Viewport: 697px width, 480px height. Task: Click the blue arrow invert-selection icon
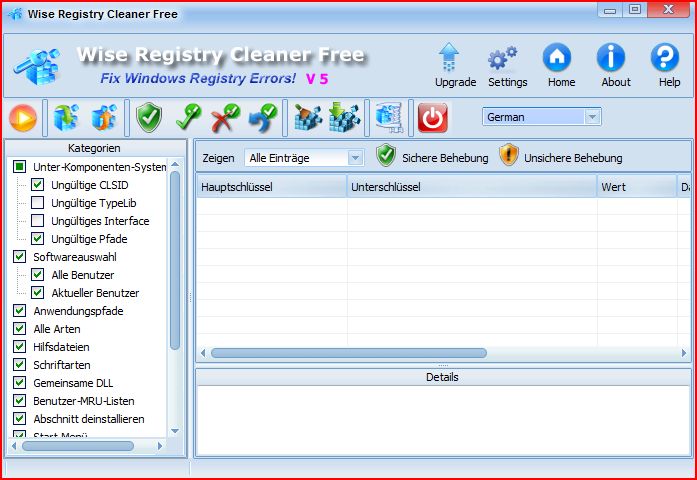click(263, 118)
